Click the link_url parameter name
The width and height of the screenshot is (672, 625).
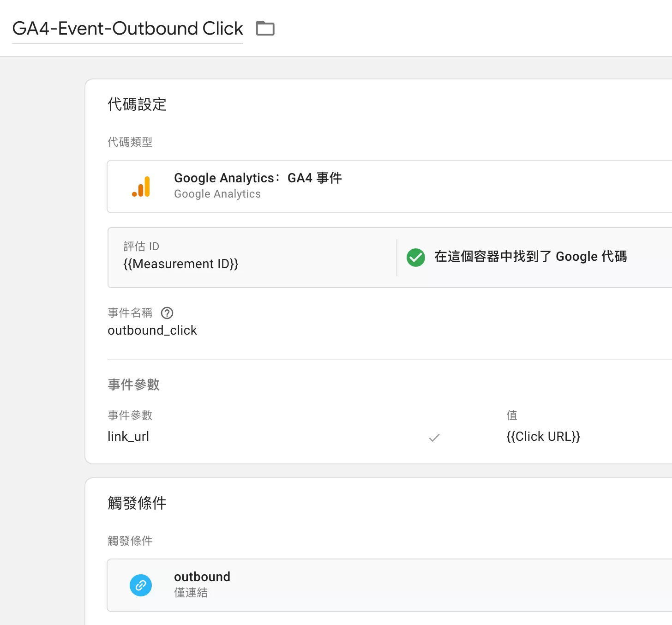[x=128, y=437]
